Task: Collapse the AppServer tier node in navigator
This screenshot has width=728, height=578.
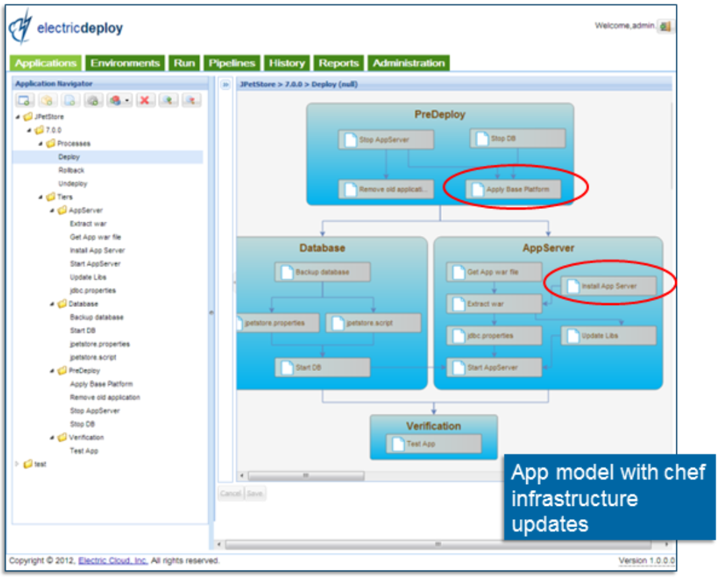Action: (x=52, y=211)
